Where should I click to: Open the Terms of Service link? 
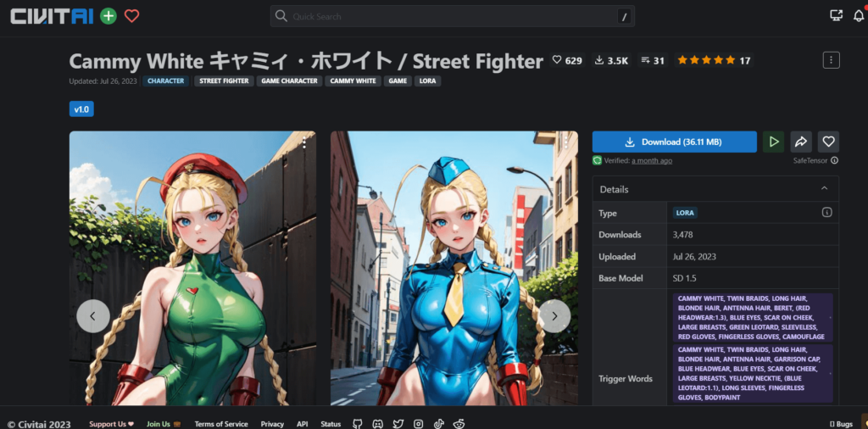click(221, 424)
